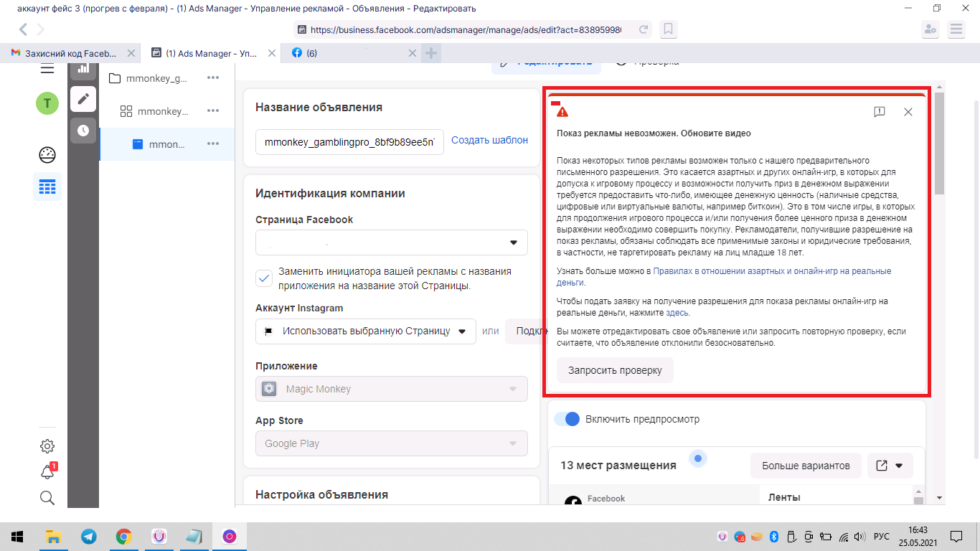Screen dimensions: 980x551
Task: Click the 'здесь' permission application link
Action: click(677, 313)
